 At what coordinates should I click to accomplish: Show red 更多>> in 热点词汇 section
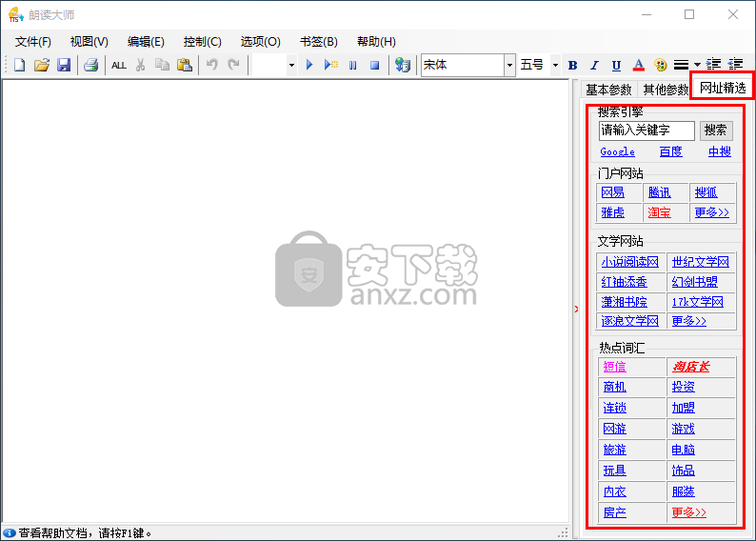689,512
